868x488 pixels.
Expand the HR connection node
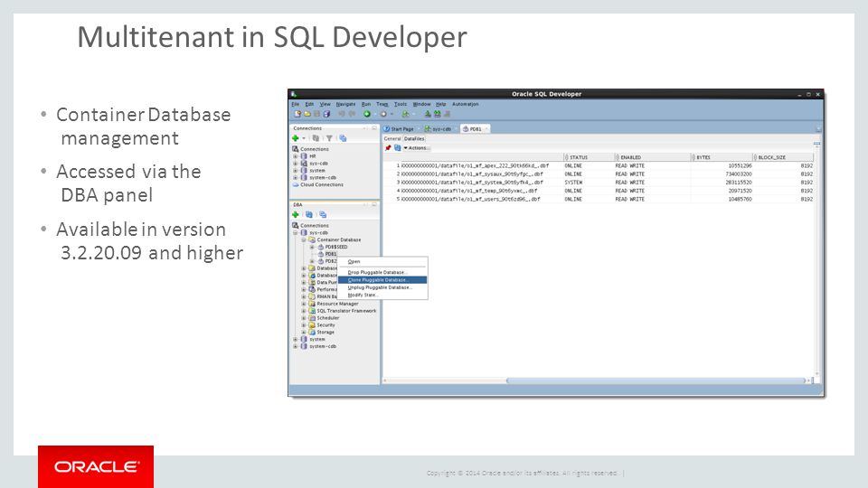click(296, 156)
